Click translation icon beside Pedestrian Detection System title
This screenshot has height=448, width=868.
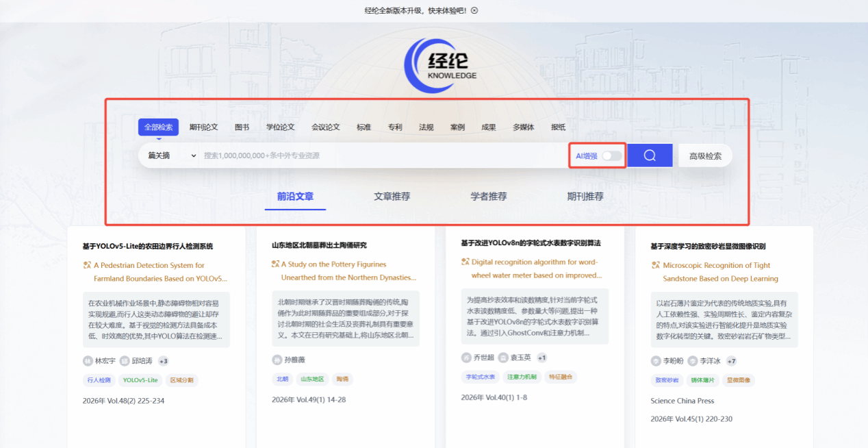[87, 265]
